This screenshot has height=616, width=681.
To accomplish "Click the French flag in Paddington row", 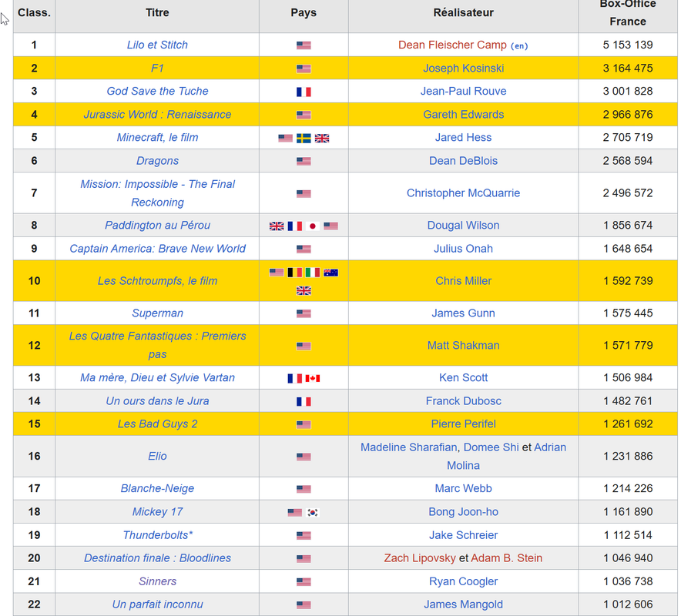I will pos(295,226).
